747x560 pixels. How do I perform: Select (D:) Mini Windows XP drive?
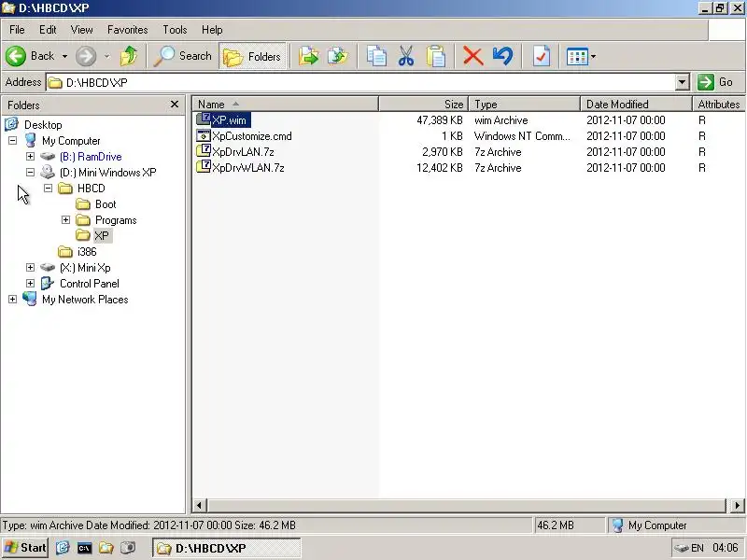click(x=107, y=173)
